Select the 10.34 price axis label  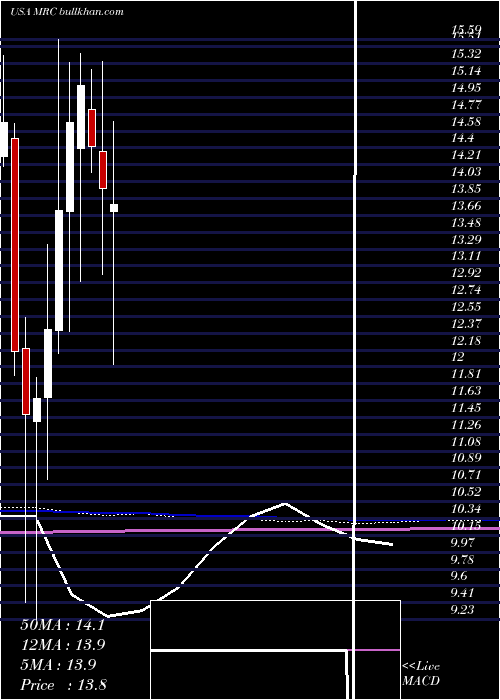pos(466,509)
